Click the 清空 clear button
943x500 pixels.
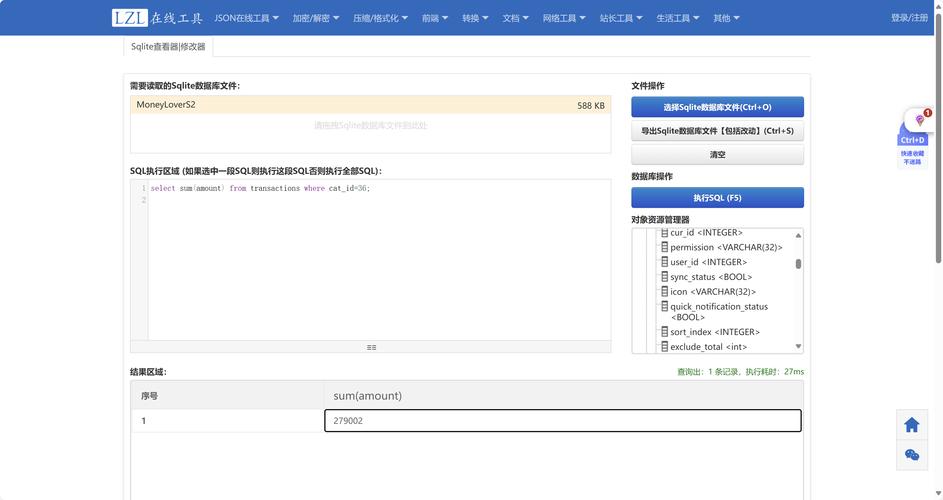pyautogui.click(x=717, y=155)
